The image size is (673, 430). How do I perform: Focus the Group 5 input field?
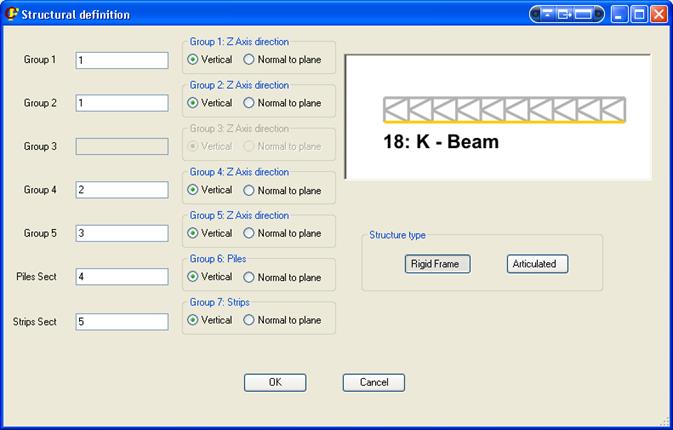click(x=122, y=233)
